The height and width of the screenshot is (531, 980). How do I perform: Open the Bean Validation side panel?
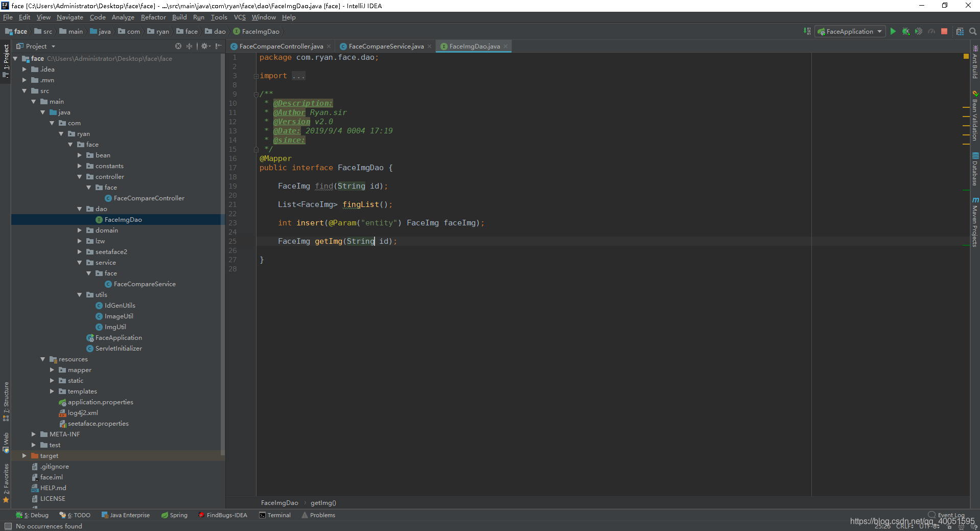[975, 116]
